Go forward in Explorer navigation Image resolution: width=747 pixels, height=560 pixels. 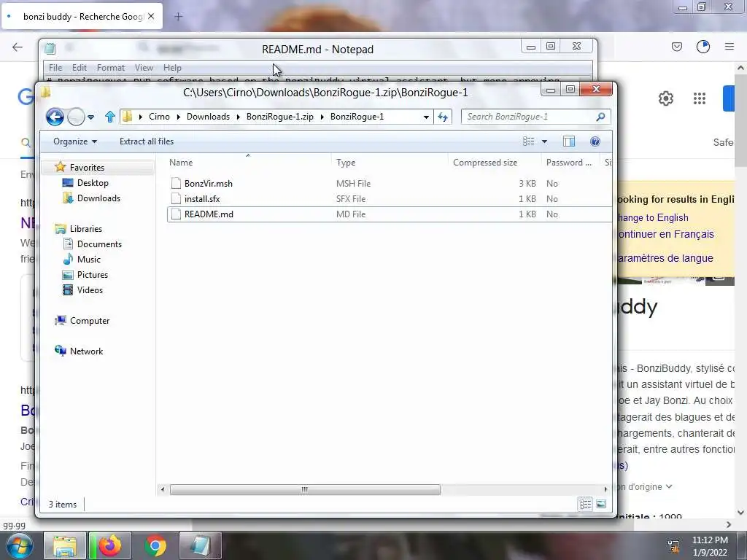(76, 117)
